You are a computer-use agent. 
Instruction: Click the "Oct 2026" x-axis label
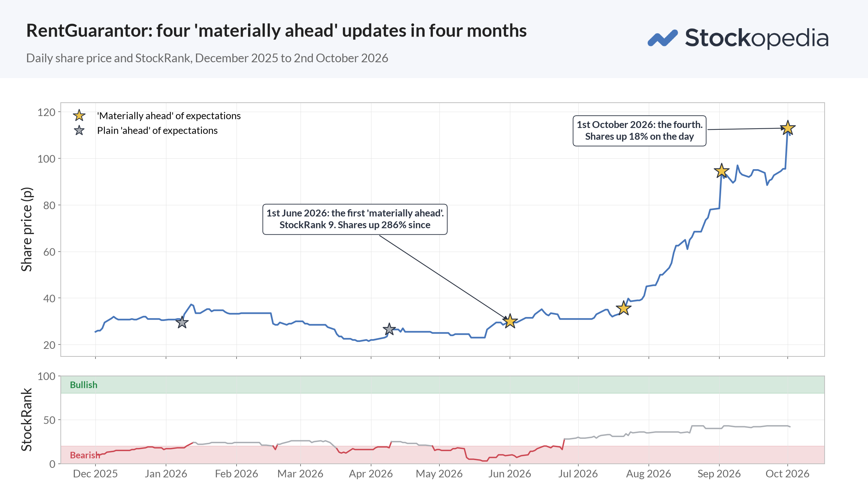coord(788,474)
